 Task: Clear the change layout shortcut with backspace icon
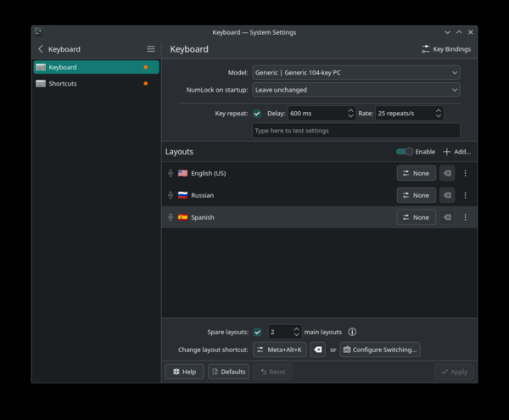pyautogui.click(x=317, y=350)
